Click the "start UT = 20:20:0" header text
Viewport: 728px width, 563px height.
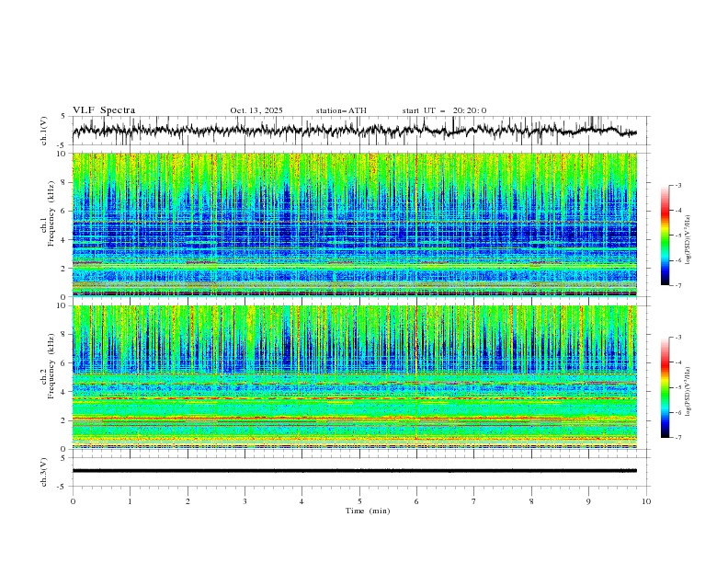click(x=444, y=110)
